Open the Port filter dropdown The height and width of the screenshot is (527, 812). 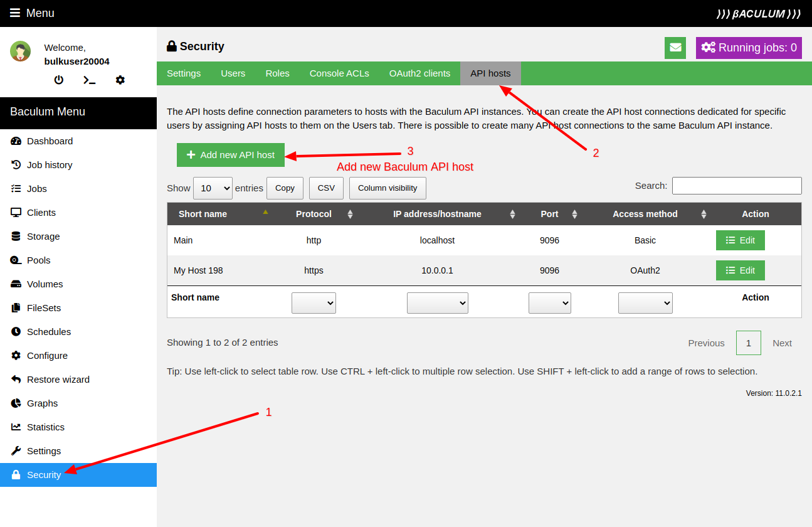[550, 303]
